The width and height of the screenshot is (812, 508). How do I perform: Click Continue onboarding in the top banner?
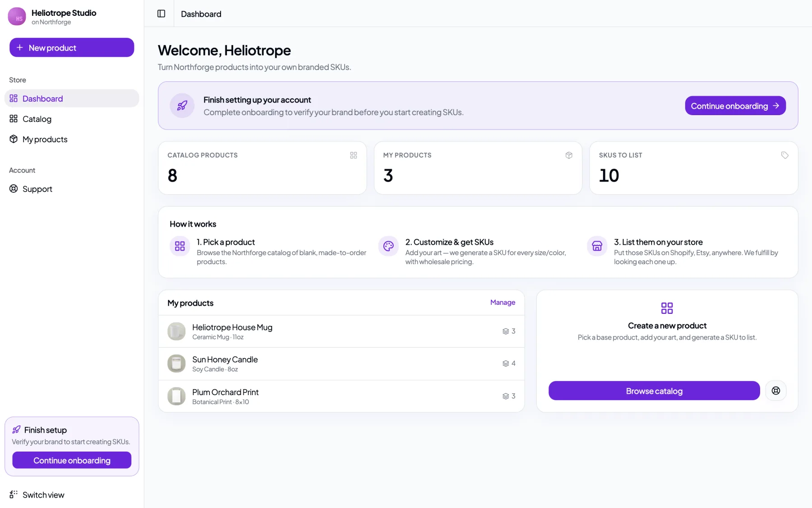click(x=735, y=106)
